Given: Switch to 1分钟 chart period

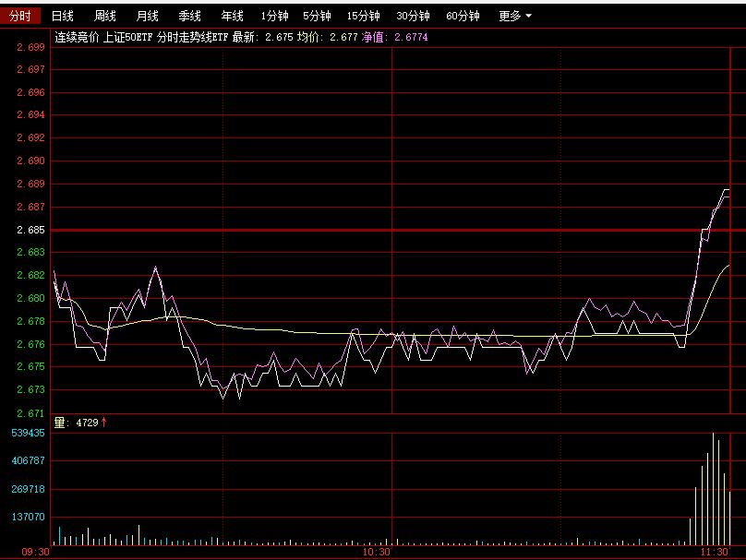Looking at the screenshot, I should click(274, 17).
